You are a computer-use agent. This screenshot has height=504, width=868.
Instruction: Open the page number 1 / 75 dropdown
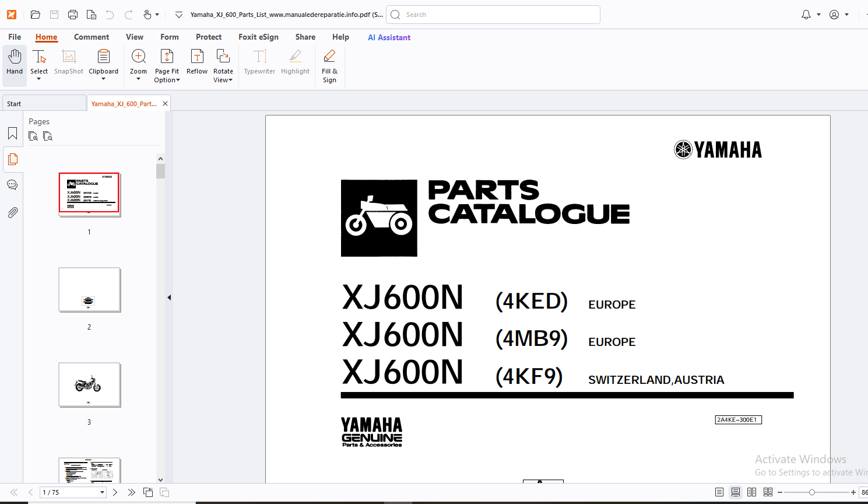click(102, 492)
